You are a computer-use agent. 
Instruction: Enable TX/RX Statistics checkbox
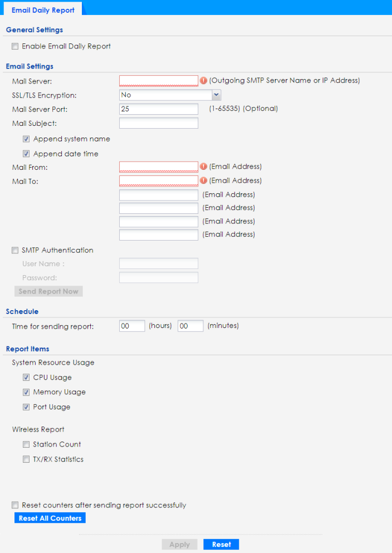click(x=26, y=459)
